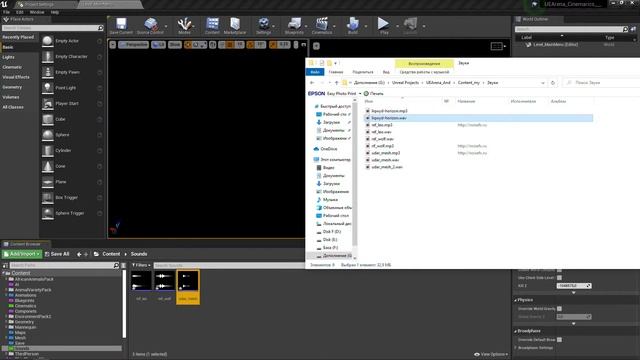Select Cylinder in Place Actors

[x=72, y=151]
